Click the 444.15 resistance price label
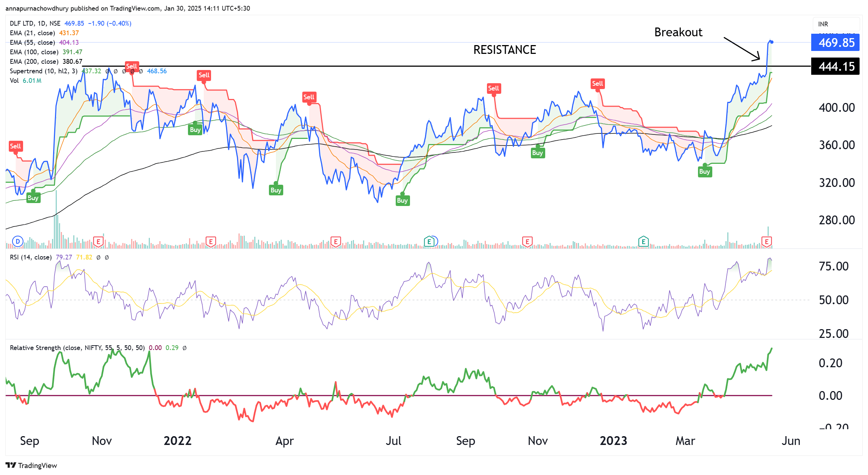Viewport: 868px width, 475px height. pyautogui.click(x=836, y=66)
